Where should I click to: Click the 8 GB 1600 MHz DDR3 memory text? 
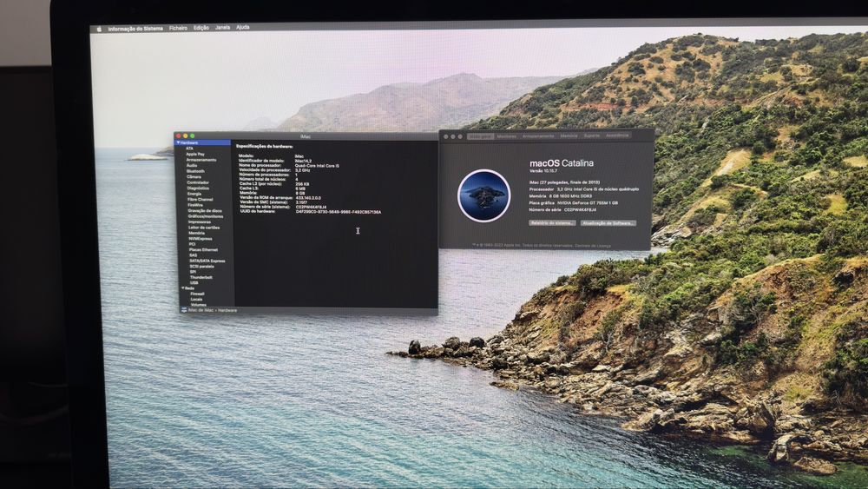571,196
